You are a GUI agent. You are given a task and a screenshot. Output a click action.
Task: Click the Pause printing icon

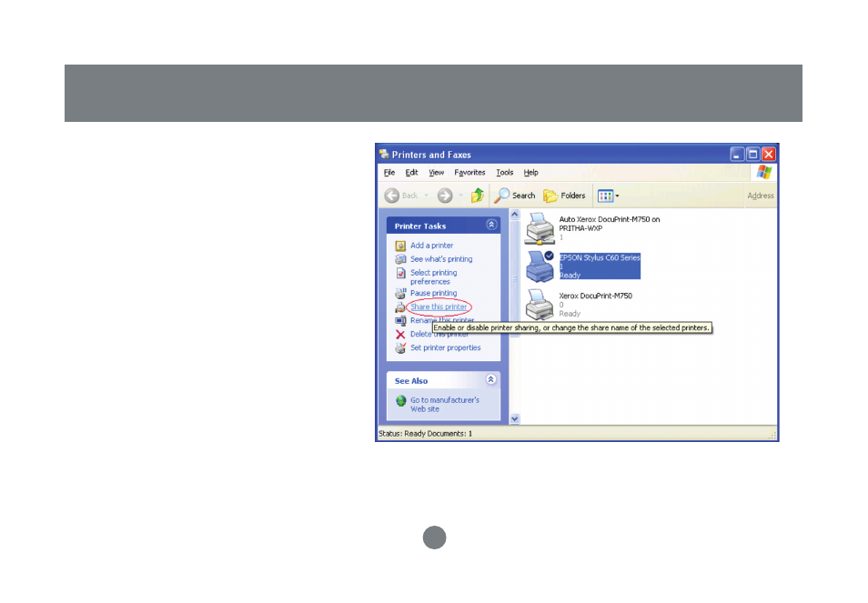(x=400, y=293)
